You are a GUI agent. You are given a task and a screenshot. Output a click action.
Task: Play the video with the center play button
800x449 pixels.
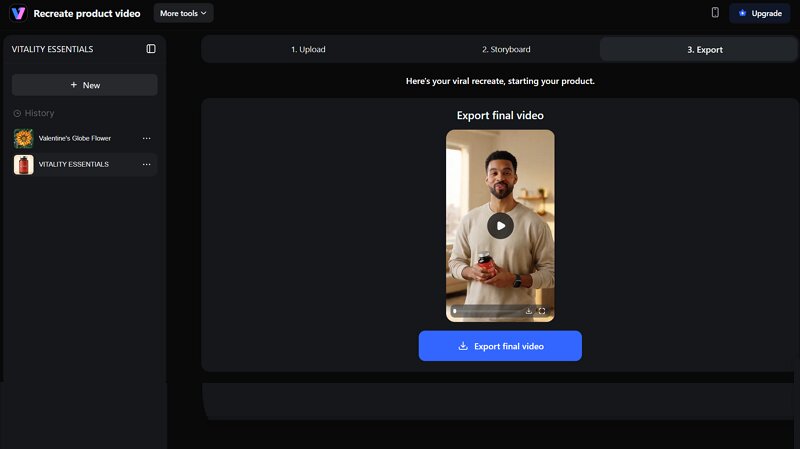click(500, 225)
